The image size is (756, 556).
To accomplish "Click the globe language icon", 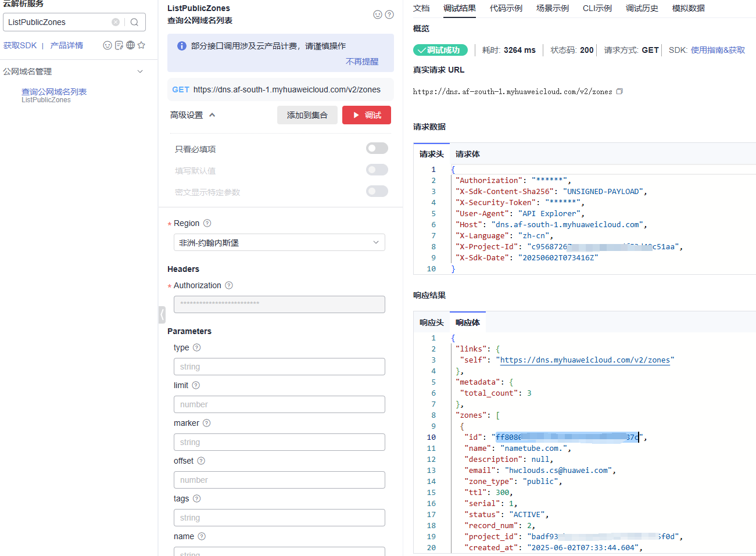I will click(x=130, y=45).
